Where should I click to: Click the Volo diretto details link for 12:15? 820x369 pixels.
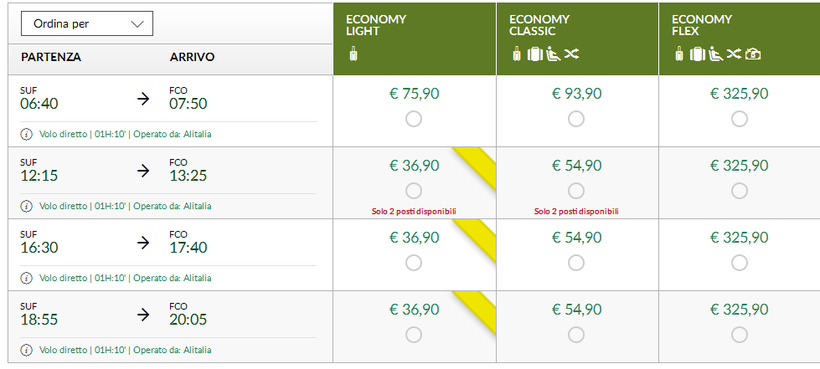click(x=63, y=206)
